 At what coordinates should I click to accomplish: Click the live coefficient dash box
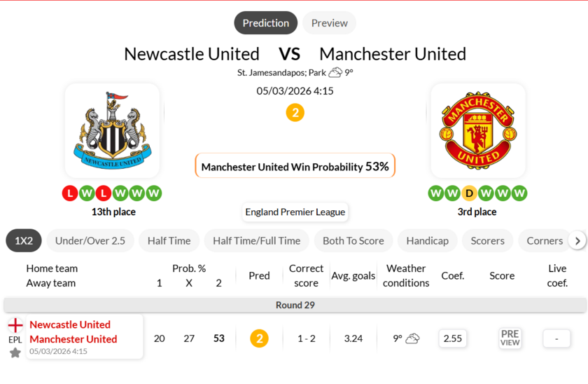tap(556, 338)
